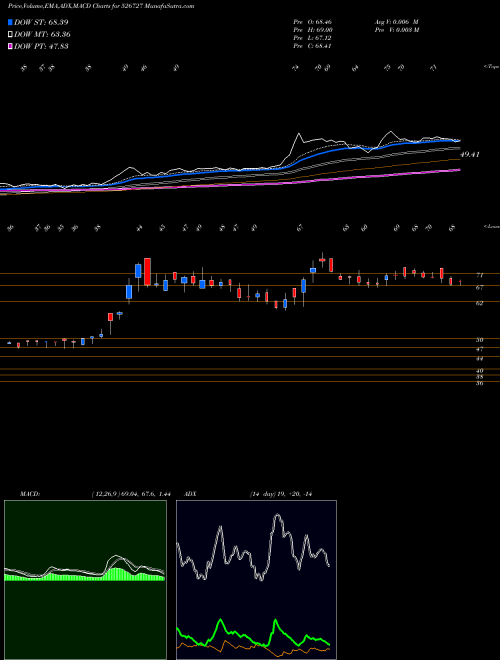Click the MACD (12,26,9) parameter values

[x=130, y=494]
